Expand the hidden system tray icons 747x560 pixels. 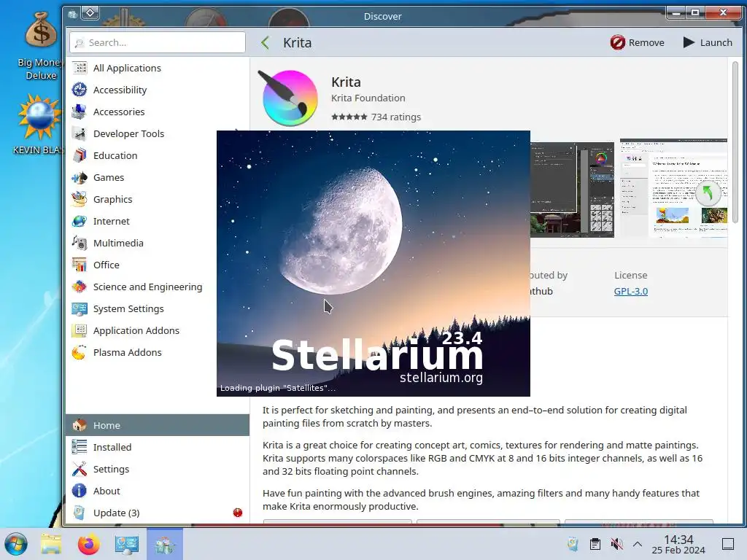(x=638, y=544)
